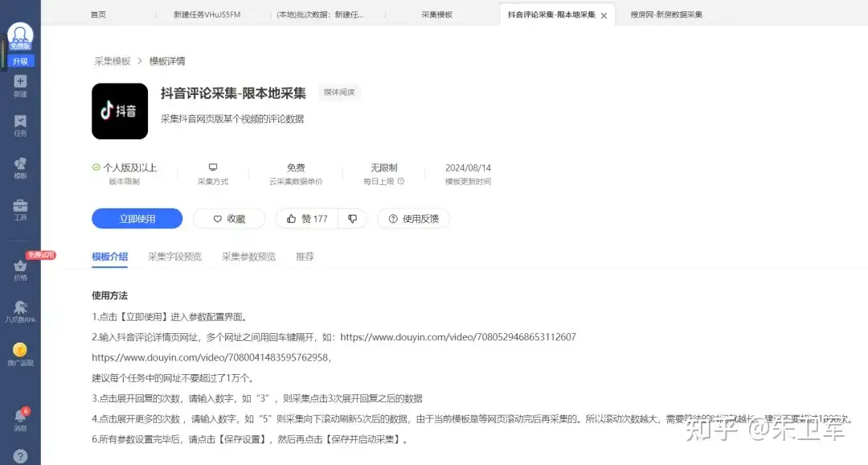Click the 每日上限 info question icon

pos(401,181)
